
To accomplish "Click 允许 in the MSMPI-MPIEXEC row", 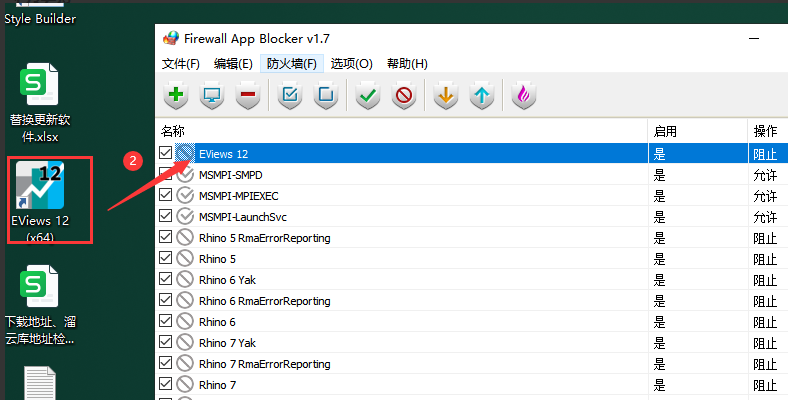I will tap(765, 196).
